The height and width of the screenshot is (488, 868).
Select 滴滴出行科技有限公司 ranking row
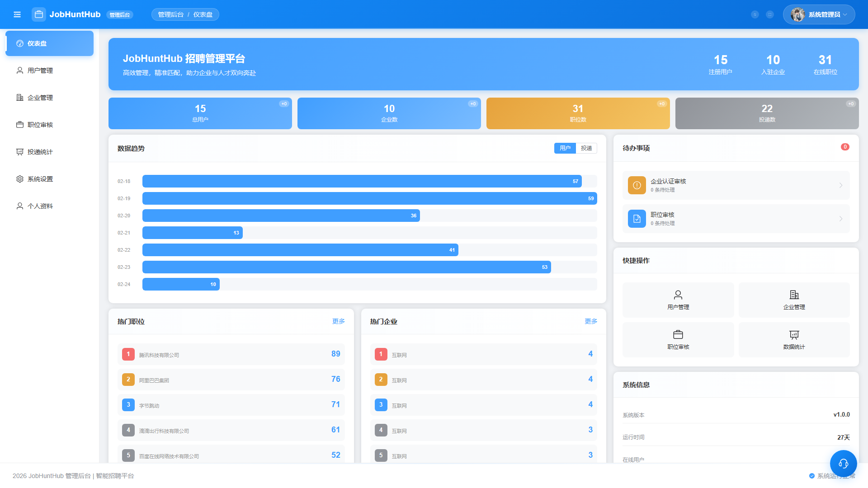pos(231,430)
